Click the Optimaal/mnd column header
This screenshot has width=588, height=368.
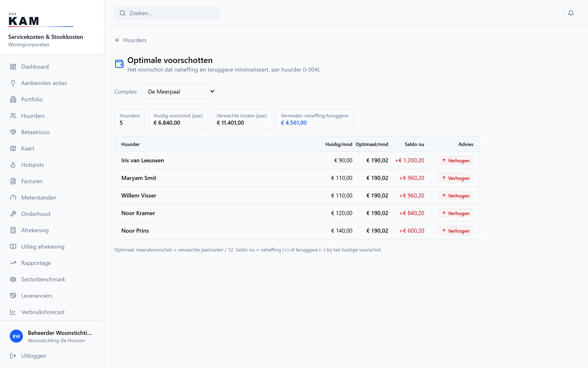pyautogui.click(x=372, y=144)
